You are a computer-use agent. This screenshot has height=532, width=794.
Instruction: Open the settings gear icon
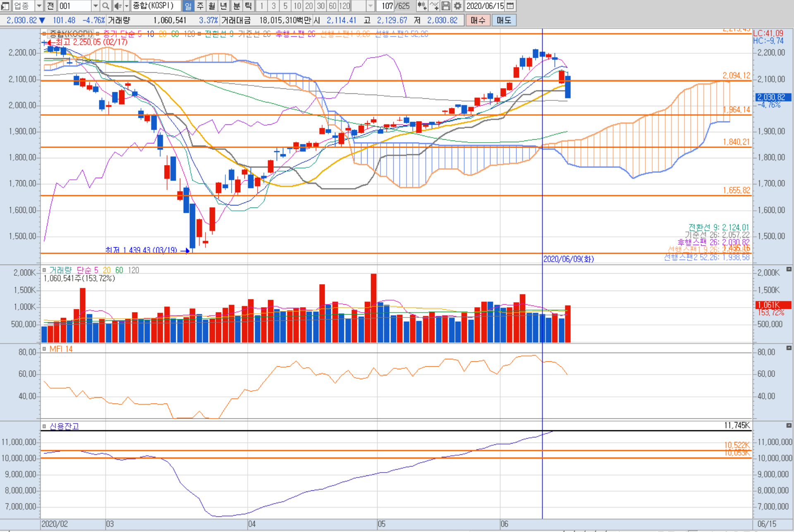click(x=457, y=6)
